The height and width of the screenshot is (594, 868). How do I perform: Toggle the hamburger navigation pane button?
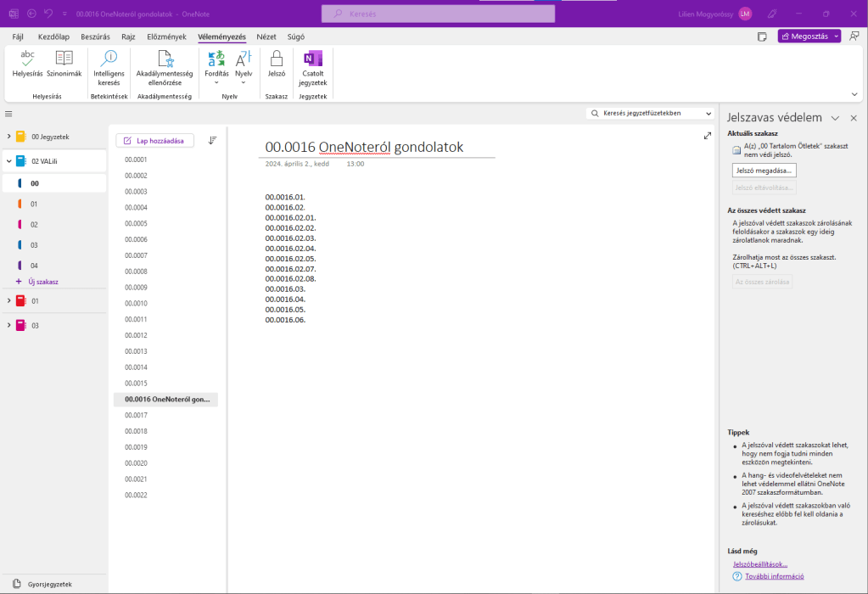(x=8, y=114)
